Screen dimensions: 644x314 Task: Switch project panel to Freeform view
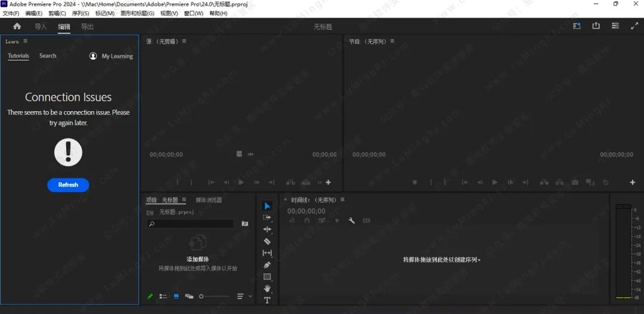189,296
